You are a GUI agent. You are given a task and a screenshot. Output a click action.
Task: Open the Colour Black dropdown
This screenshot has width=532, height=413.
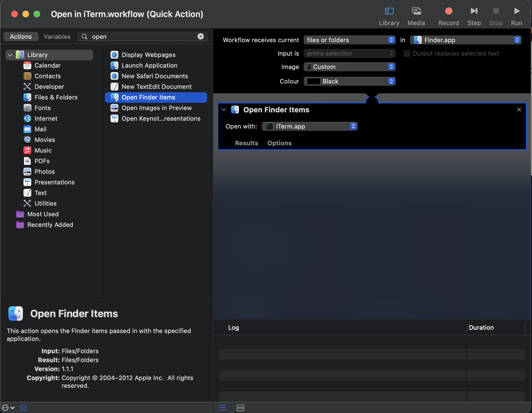pos(349,82)
